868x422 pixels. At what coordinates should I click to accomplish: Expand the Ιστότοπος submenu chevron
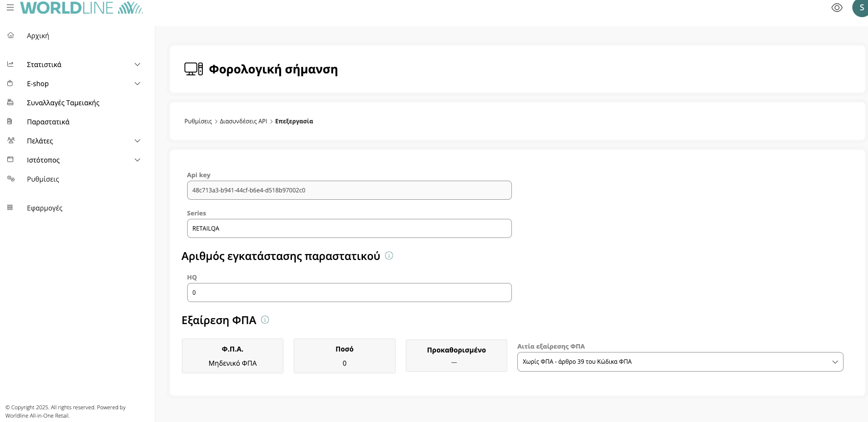pos(138,160)
